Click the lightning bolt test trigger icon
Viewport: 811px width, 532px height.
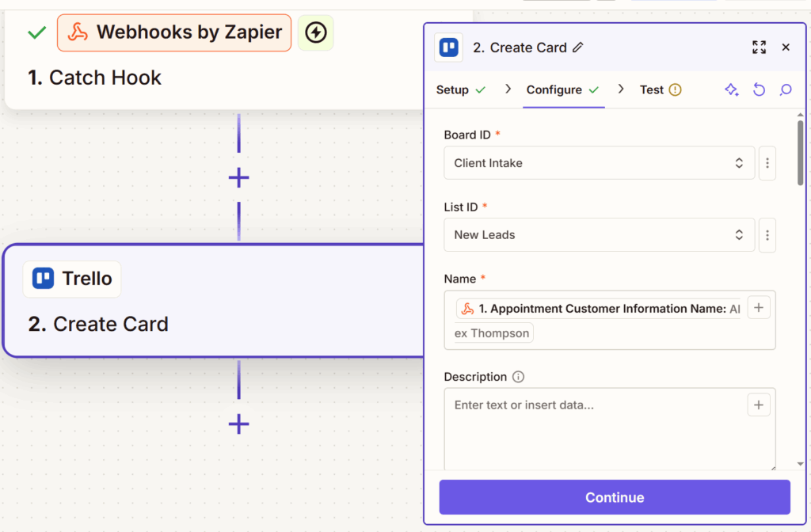tap(315, 32)
